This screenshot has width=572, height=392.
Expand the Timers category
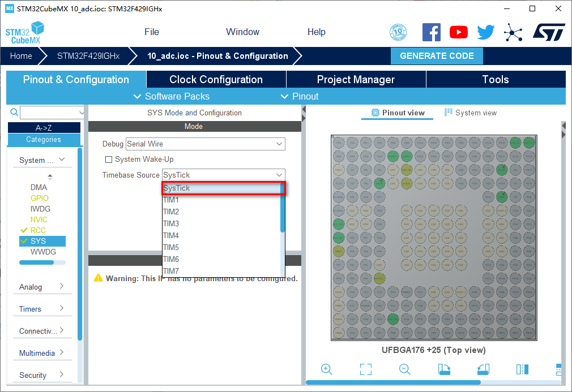pyautogui.click(x=41, y=309)
